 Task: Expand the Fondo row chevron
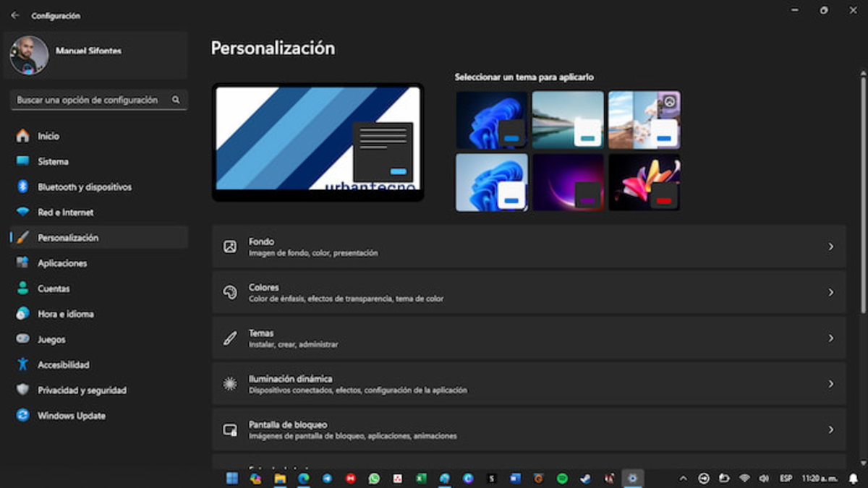coord(831,247)
